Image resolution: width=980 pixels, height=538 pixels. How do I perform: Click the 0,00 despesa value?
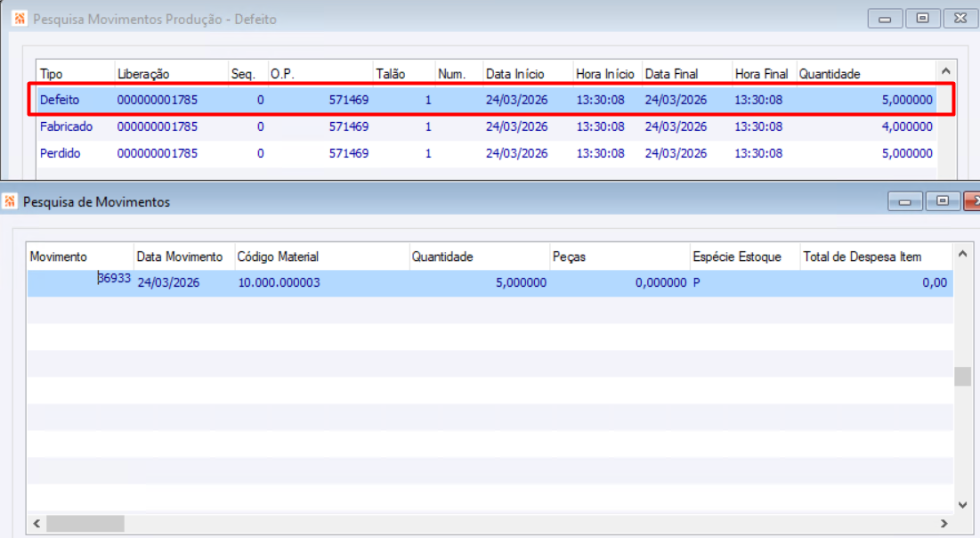tap(935, 282)
